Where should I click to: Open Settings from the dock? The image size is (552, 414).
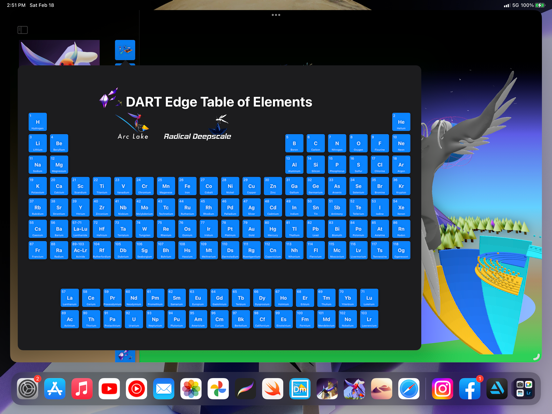pos(27,389)
